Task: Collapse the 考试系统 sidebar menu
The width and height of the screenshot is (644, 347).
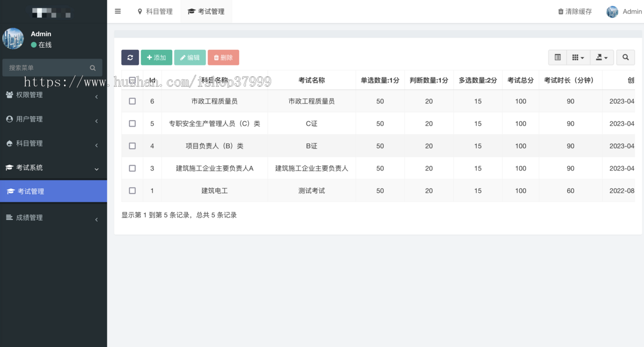Action: 53,167
